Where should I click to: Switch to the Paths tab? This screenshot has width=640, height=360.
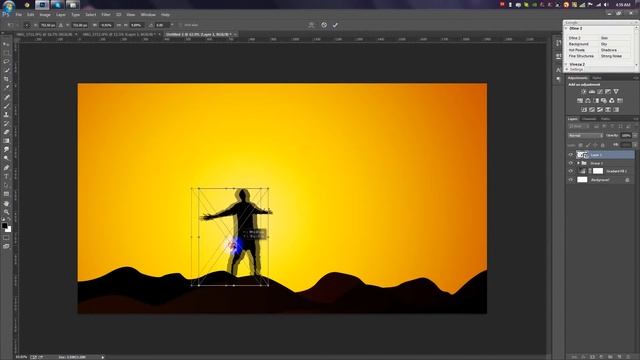[x=605, y=119]
